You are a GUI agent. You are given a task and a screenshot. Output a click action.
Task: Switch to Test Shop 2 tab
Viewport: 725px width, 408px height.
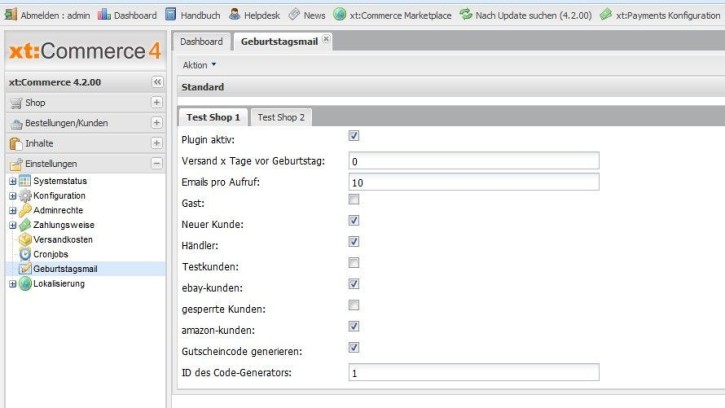(281, 117)
